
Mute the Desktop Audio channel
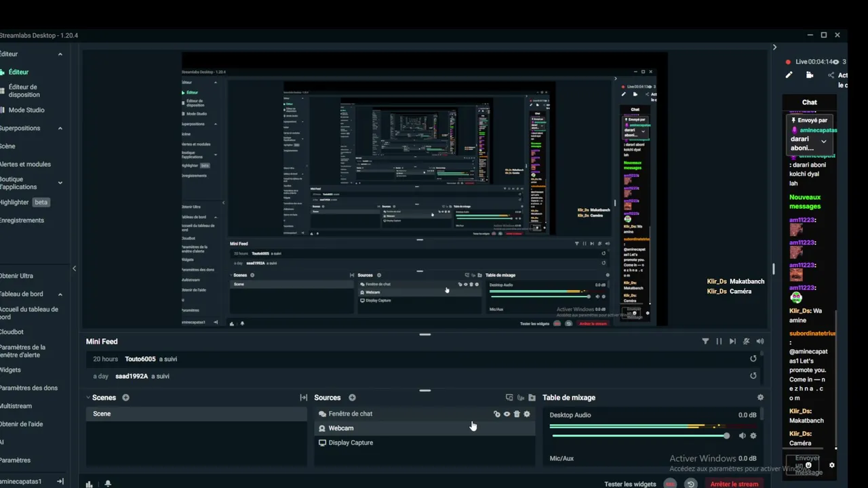pos(742,436)
